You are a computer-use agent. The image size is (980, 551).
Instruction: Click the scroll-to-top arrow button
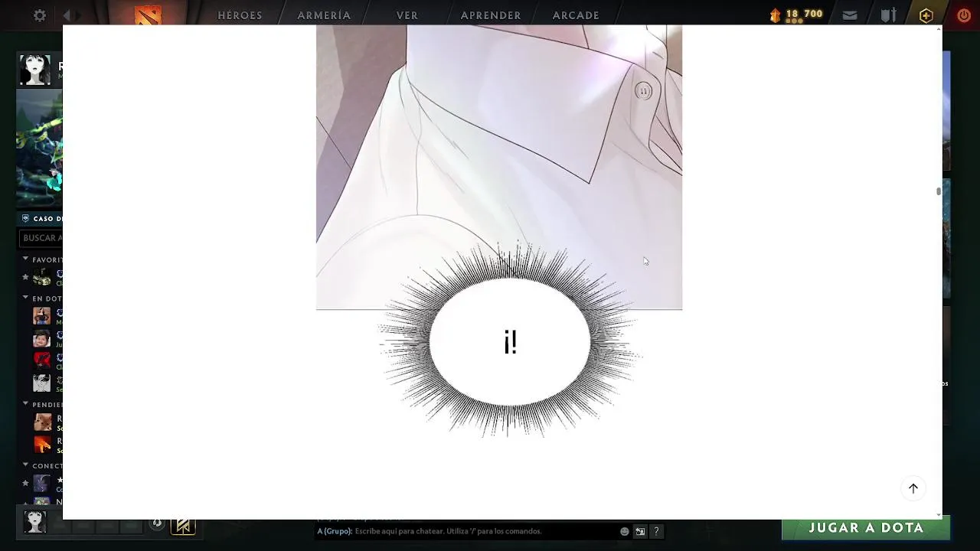pos(913,488)
